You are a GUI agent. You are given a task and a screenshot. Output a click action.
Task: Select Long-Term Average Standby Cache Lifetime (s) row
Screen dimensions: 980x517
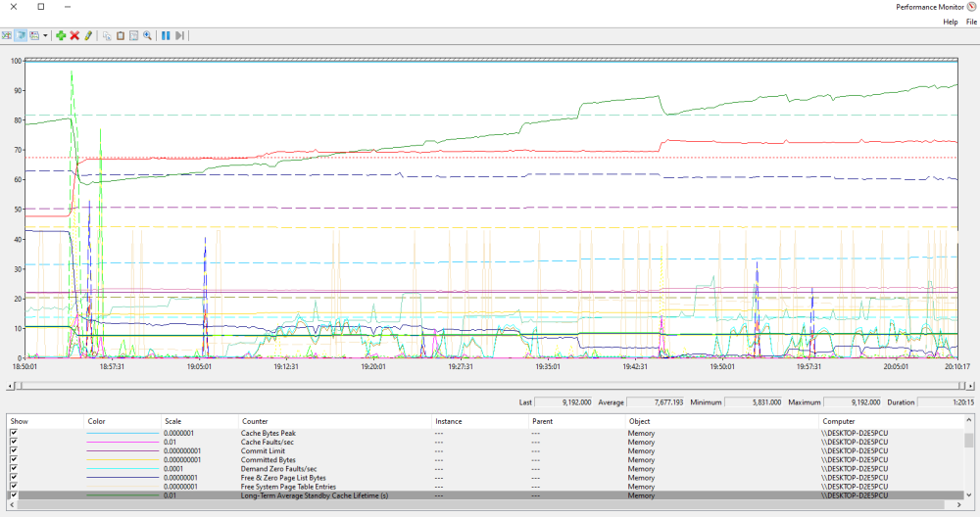[x=486, y=495]
